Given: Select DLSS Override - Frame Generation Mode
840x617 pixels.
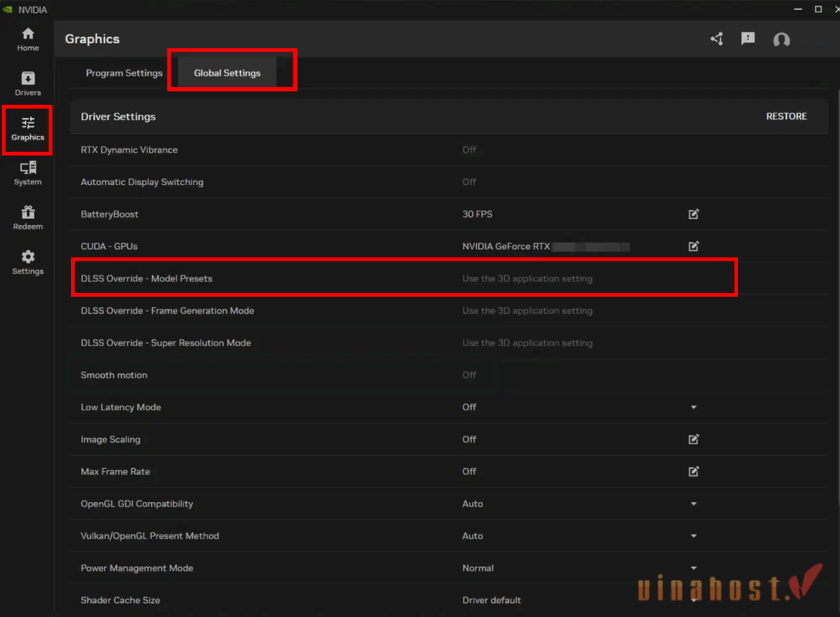Looking at the screenshot, I should (449, 311).
